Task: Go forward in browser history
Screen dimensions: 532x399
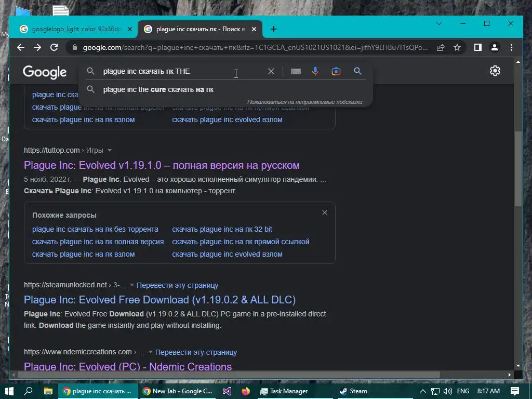Action: click(37, 47)
